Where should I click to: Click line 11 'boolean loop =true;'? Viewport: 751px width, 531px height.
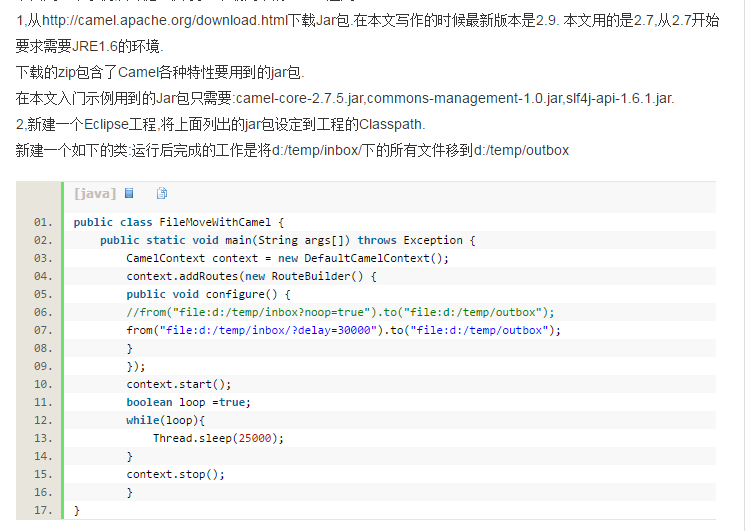[188, 402]
